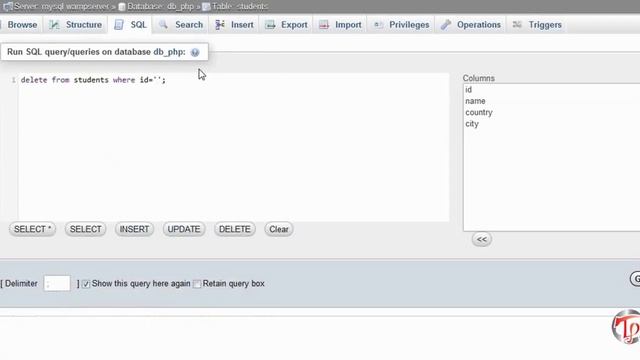Click the Insert tab icon

[220, 24]
